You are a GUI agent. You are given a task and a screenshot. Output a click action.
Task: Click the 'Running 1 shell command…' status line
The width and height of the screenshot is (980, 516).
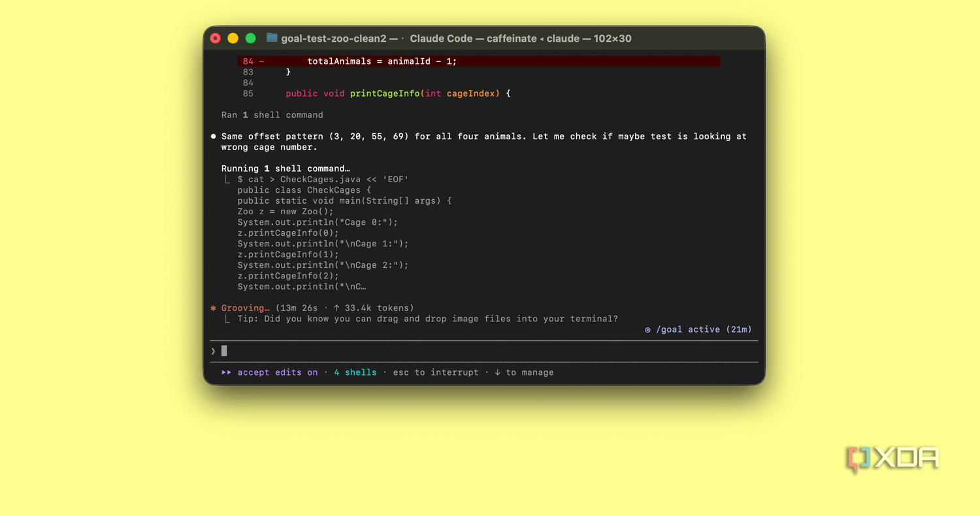click(x=286, y=169)
